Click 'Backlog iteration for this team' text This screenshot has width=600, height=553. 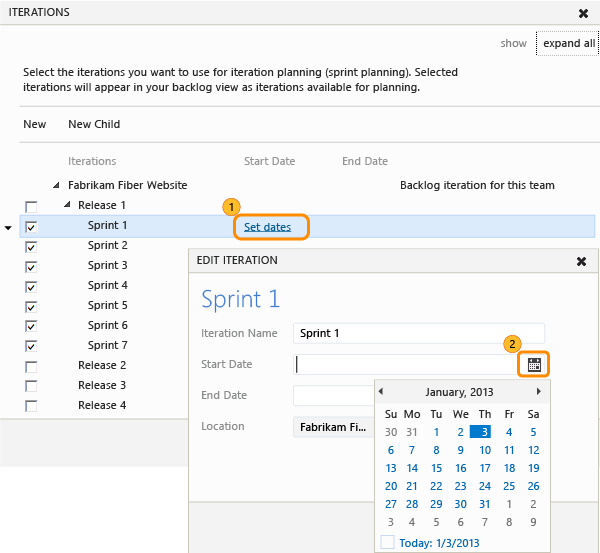click(x=477, y=185)
